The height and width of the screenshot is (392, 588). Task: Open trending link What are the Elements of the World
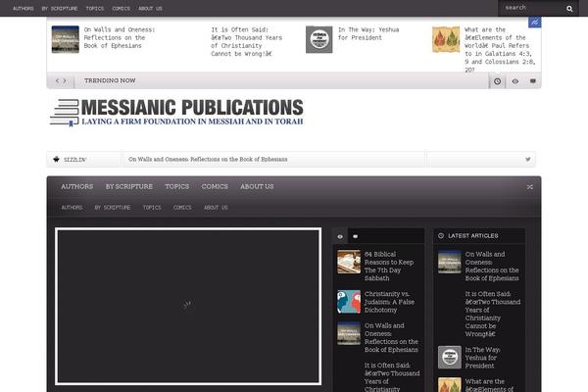(500, 50)
